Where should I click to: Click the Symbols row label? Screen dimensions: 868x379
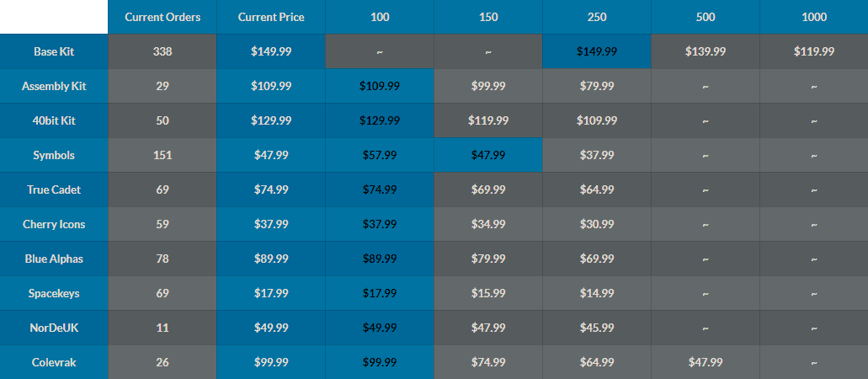click(x=54, y=155)
